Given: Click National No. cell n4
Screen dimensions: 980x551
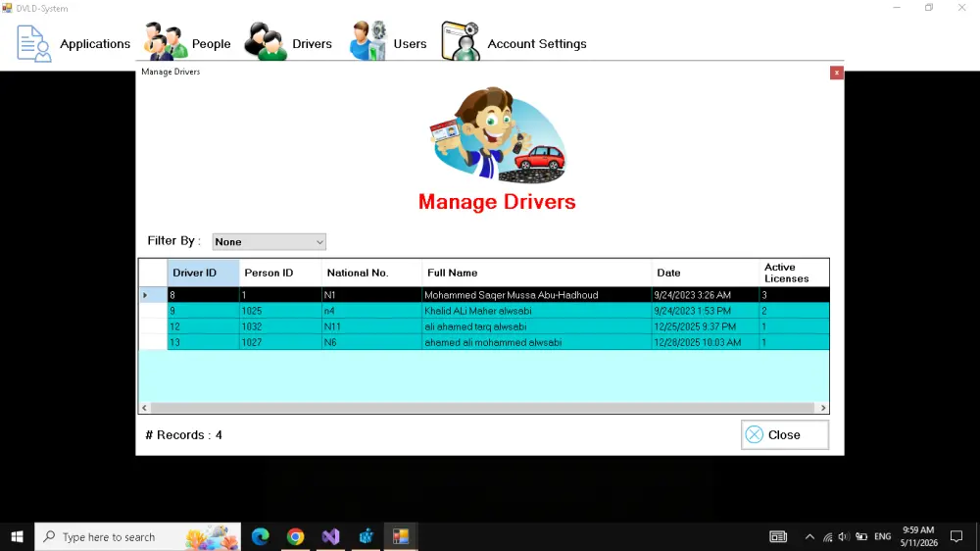Looking at the screenshot, I should (x=371, y=311).
